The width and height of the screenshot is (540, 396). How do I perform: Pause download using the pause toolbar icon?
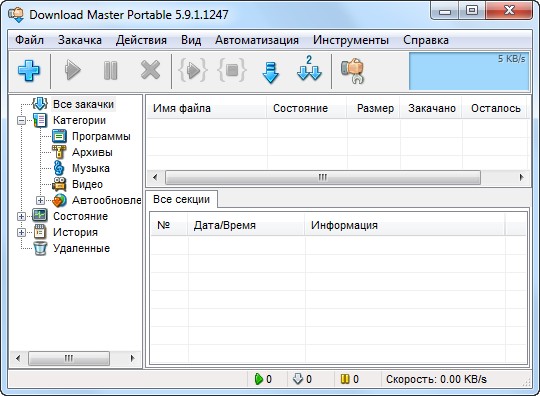(111, 70)
